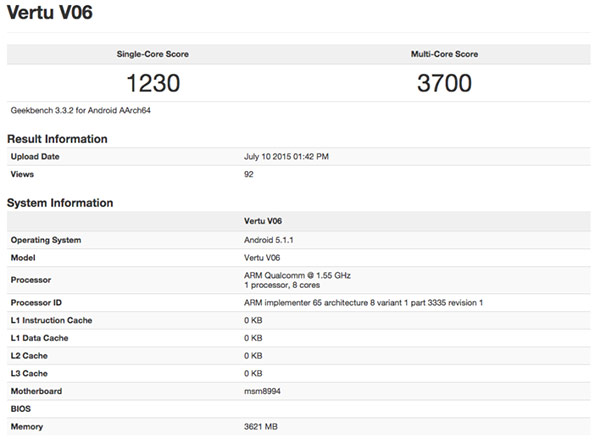Click the July 10 2015 01:42 PM value

click(x=286, y=157)
